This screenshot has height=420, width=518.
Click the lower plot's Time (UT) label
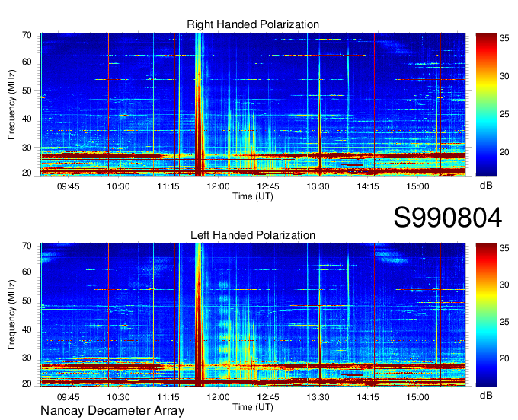[253, 407]
